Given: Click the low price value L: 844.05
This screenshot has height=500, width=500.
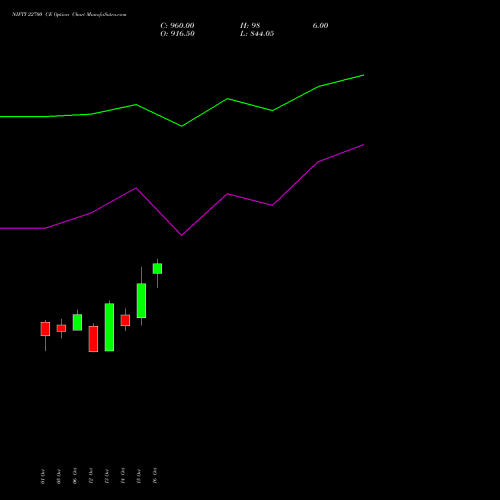Looking at the screenshot, I should click(x=257, y=34).
